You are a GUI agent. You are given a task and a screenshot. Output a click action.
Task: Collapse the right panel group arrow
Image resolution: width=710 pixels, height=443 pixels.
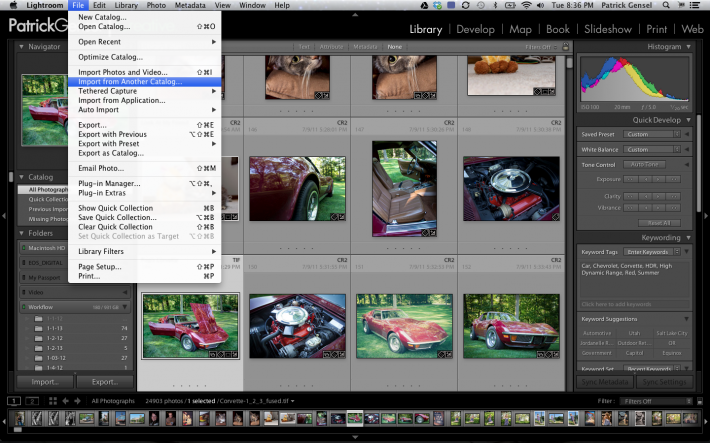pyautogui.click(x=706, y=216)
